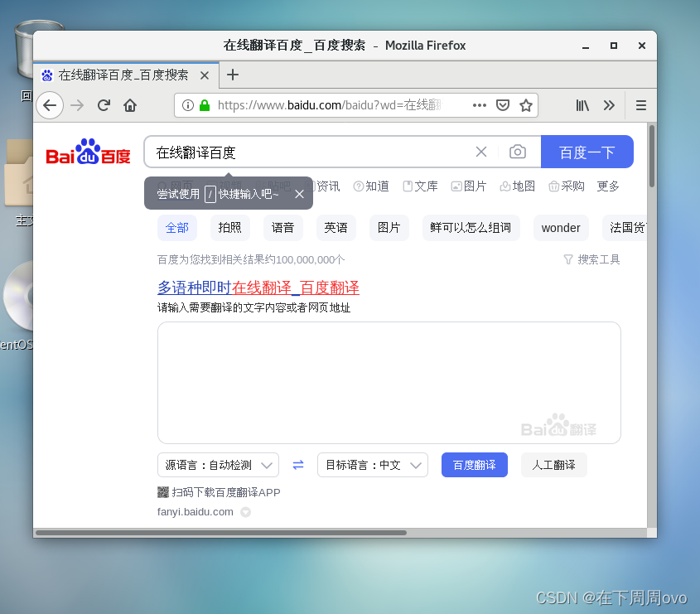Click the vertical page scrollbar

coord(652,157)
